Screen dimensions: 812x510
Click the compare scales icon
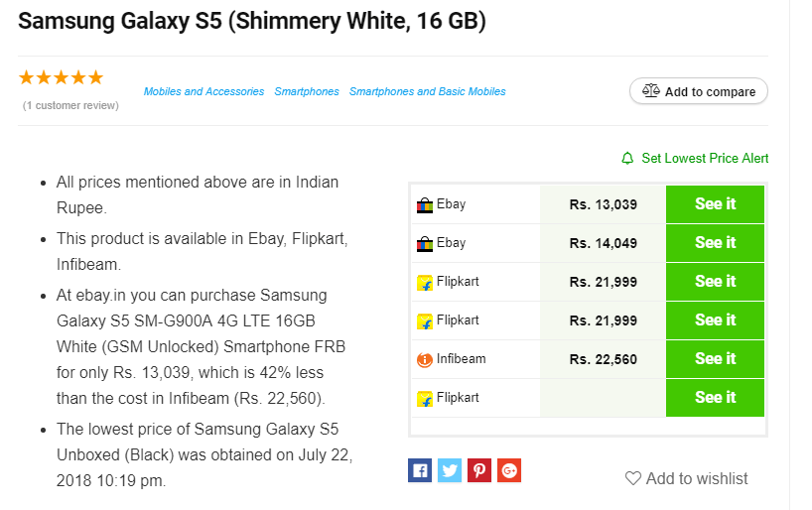651,90
